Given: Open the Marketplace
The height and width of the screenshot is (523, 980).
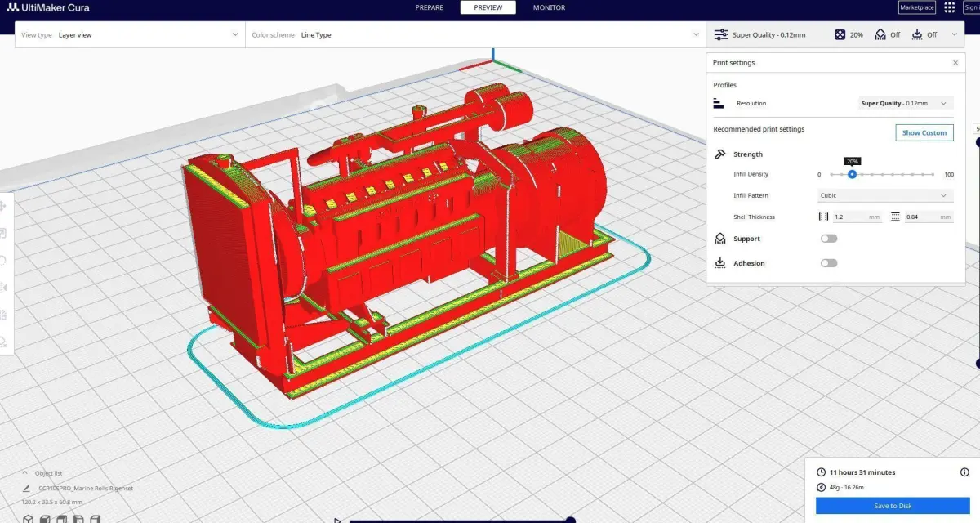Looking at the screenshot, I should 916,7.
